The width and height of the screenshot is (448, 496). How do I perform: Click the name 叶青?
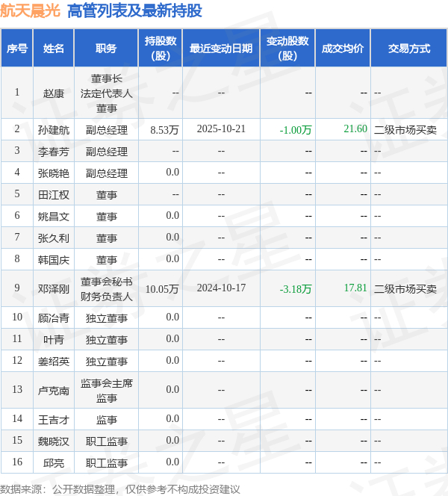click(x=54, y=339)
